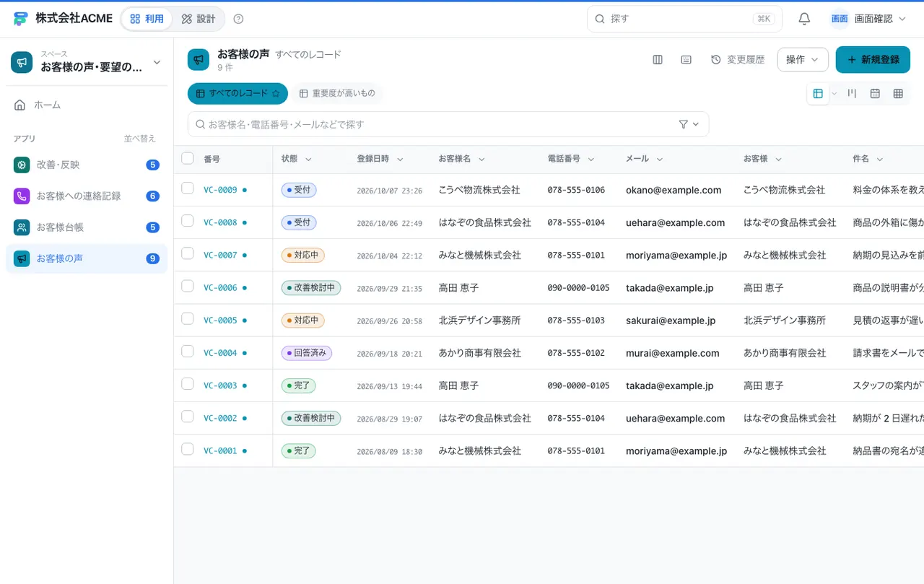
Task: Click the keyboard shortcuts icon
Action: coord(687,60)
